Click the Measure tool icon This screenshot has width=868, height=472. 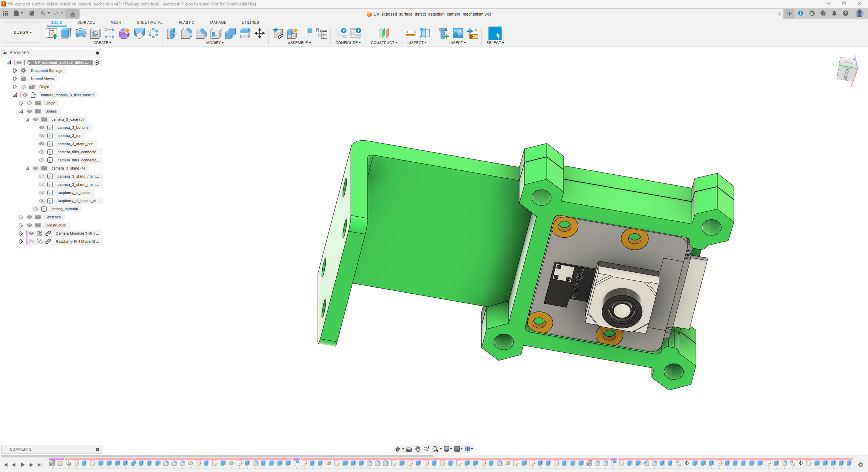pos(410,33)
